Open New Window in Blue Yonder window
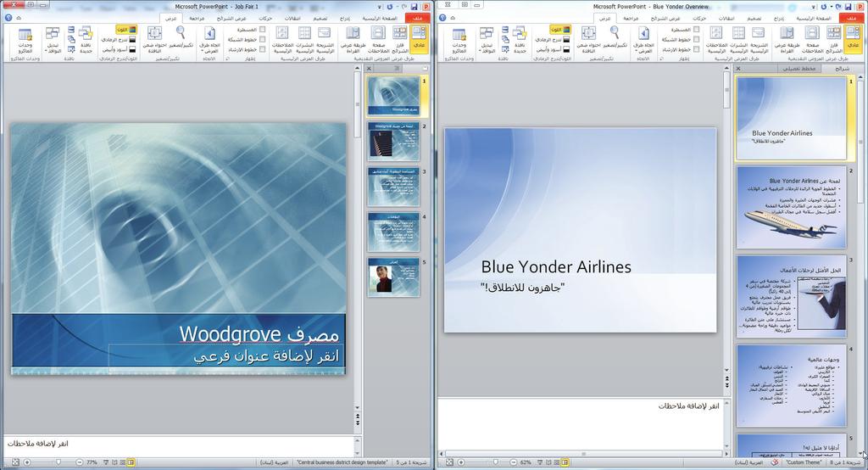This screenshot has width=868, height=470. click(x=520, y=39)
